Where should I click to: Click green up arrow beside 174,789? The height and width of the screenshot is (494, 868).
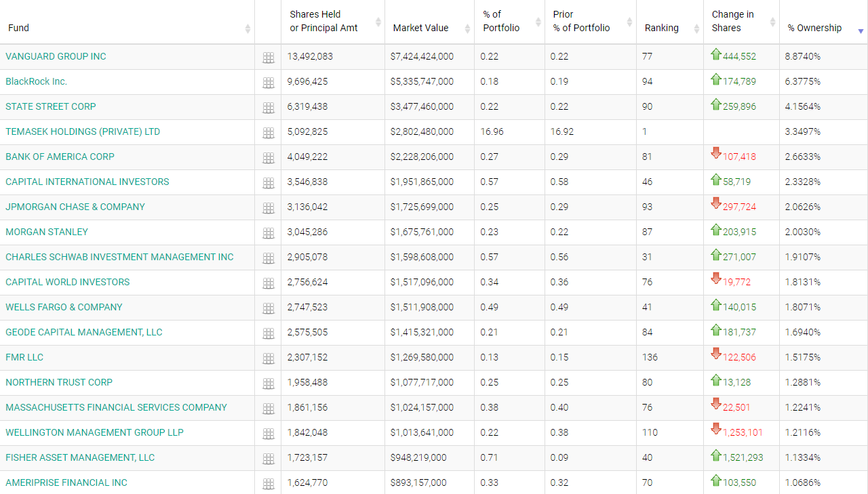[x=716, y=79]
